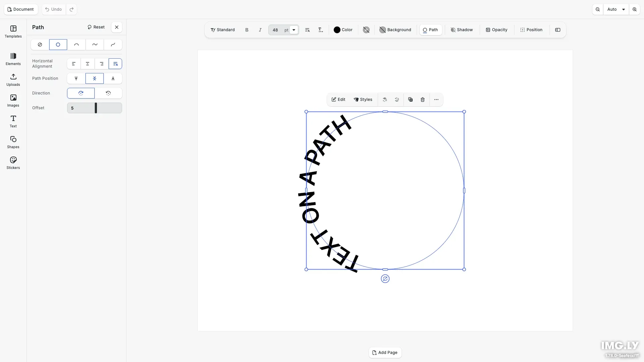Open the Uploads panel
Image resolution: width=644 pixels, height=362 pixels.
click(13, 80)
